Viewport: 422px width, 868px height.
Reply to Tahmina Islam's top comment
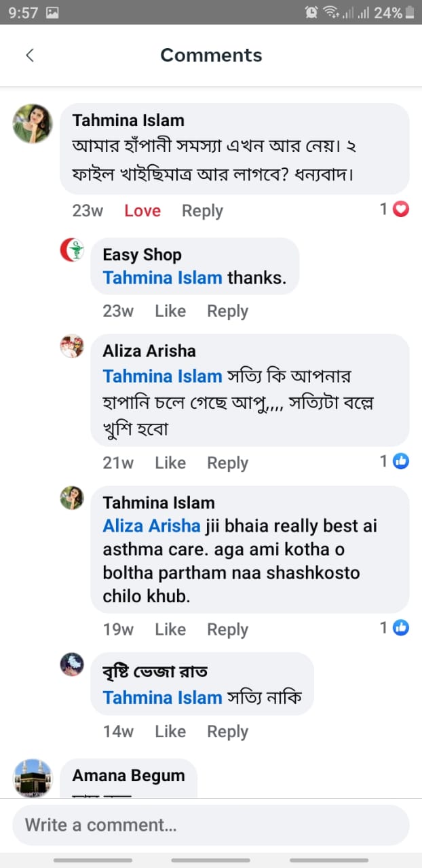point(202,211)
